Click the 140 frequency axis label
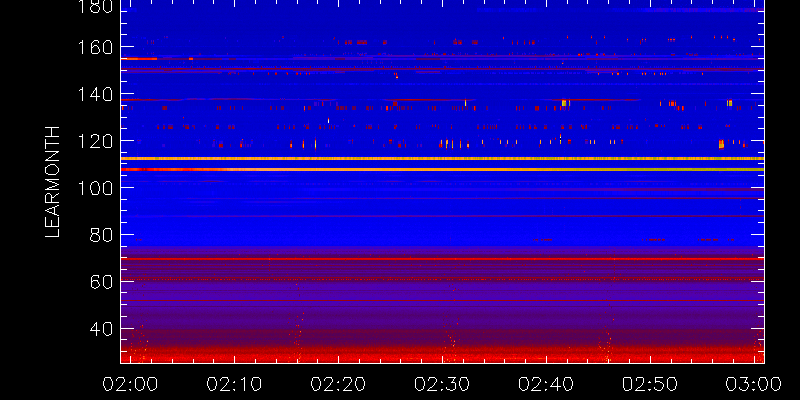 [x=94, y=95]
